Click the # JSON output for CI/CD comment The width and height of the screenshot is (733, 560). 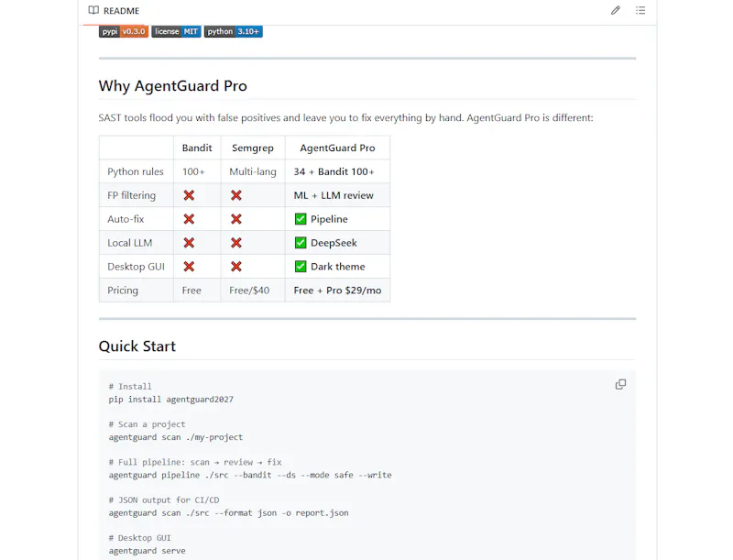[164, 500]
